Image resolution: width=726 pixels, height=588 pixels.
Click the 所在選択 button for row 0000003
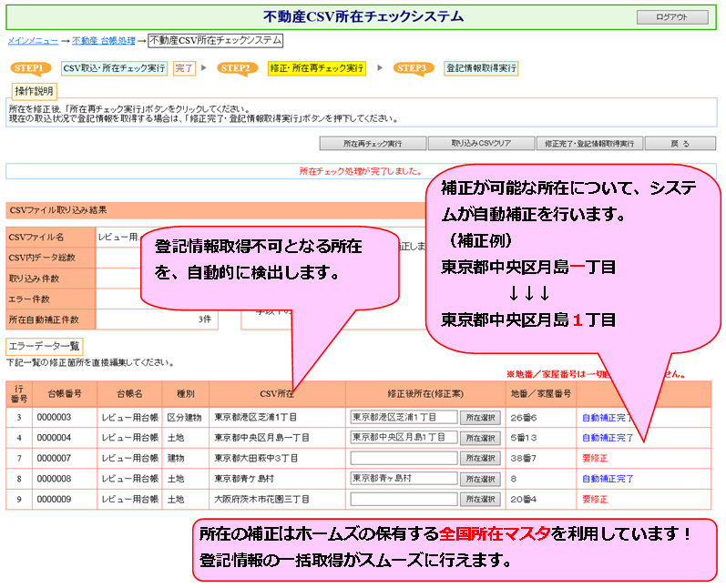pos(480,418)
